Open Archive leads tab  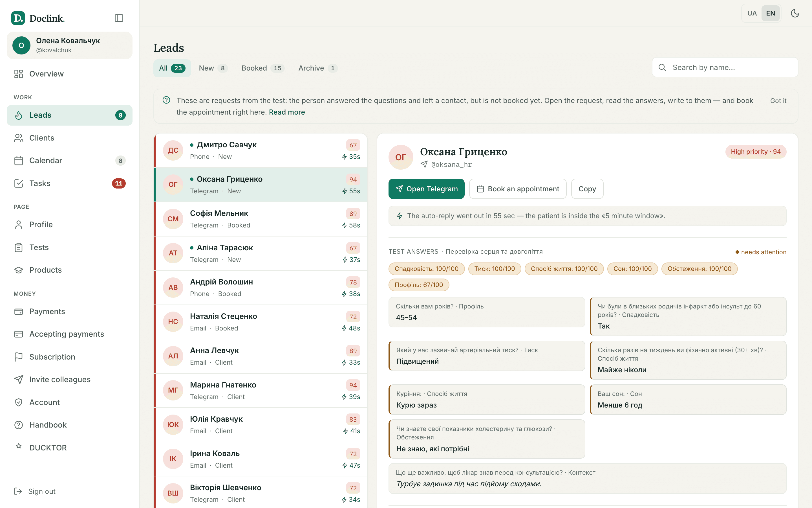317,68
